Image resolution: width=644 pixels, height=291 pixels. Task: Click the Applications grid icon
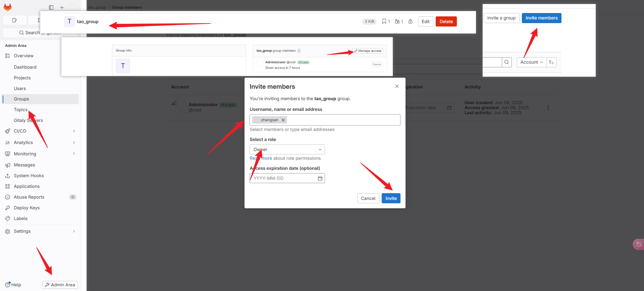coord(8,187)
